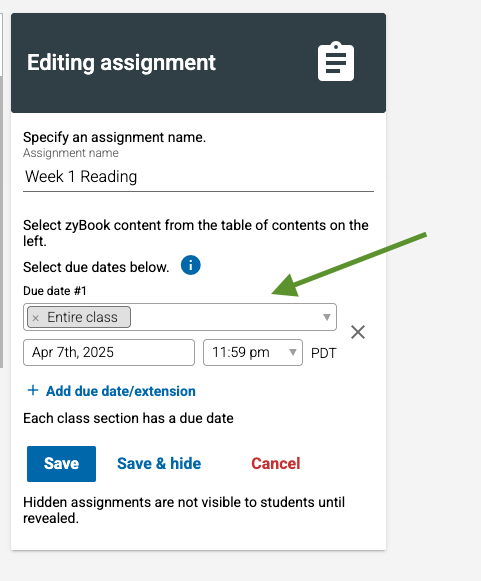Open the Apr 7th, 2025 date field

pyautogui.click(x=109, y=352)
